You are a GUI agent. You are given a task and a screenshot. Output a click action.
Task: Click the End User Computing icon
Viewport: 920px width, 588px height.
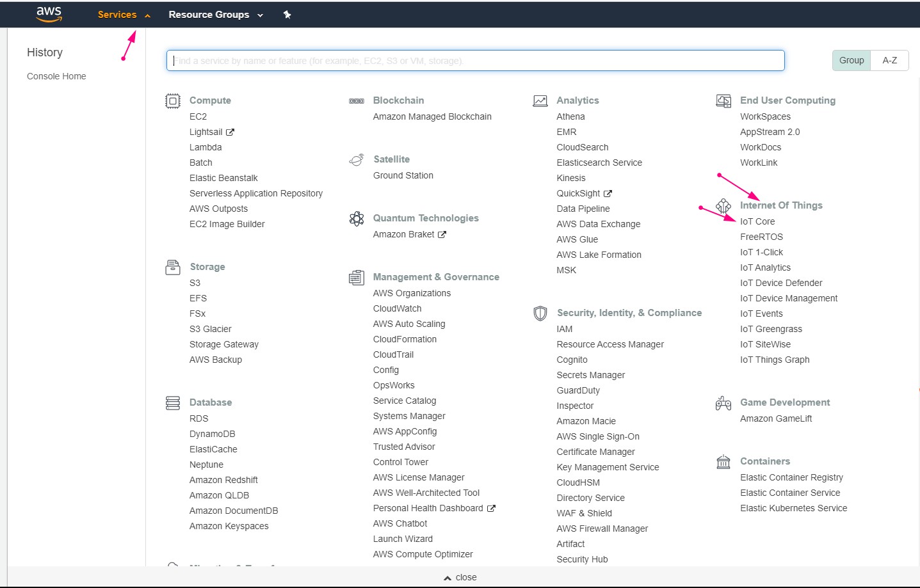723,101
